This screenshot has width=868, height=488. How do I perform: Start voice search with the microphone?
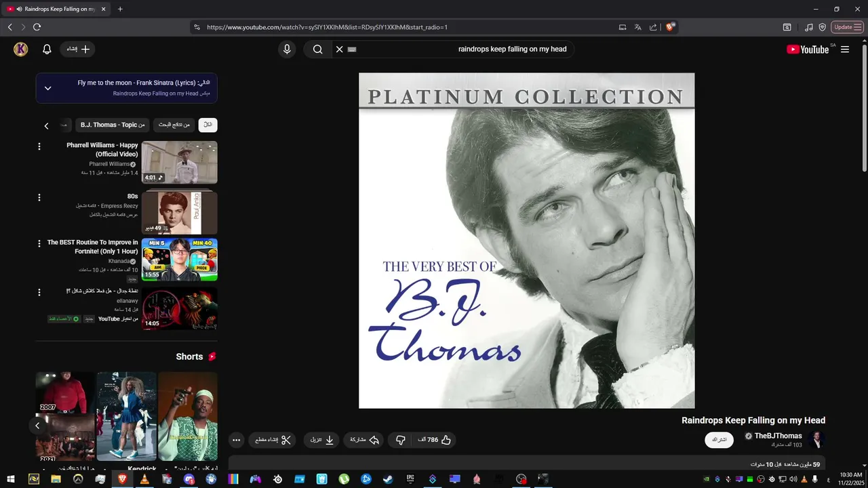pyautogui.click(x=287, y=49)
